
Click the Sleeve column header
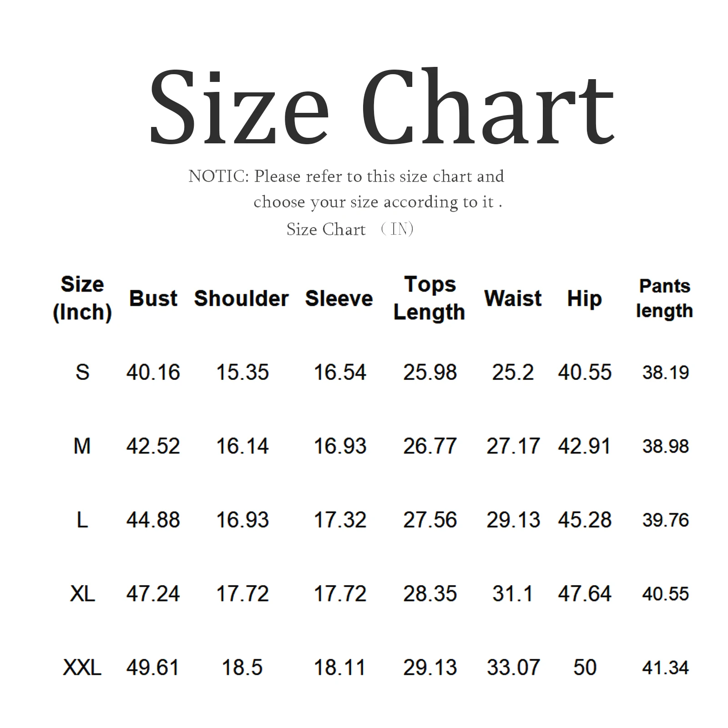339,298
